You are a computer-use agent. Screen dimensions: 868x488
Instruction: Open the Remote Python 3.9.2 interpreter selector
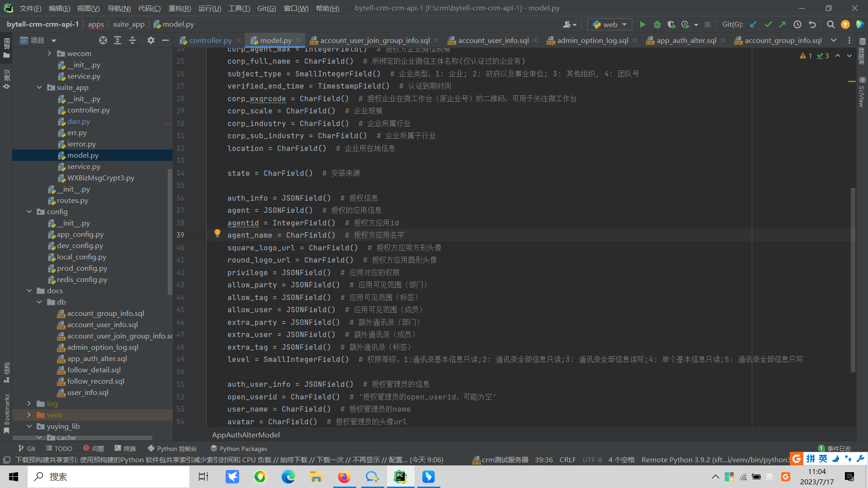click(715, 460)
